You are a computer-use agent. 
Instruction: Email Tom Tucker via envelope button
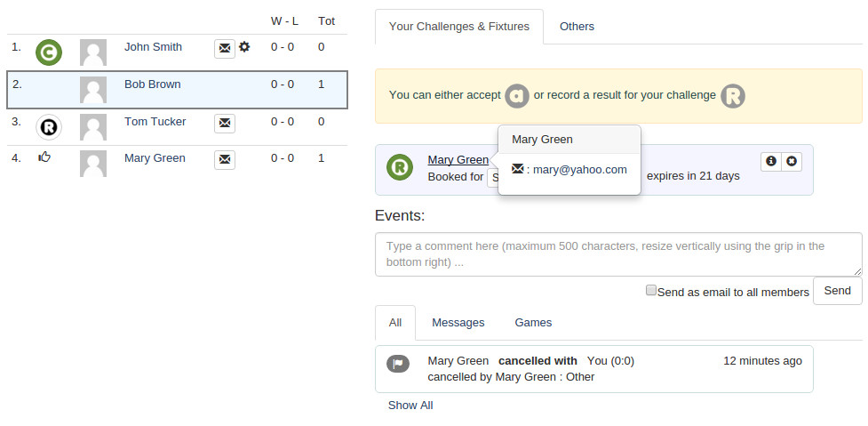[225, 123]
